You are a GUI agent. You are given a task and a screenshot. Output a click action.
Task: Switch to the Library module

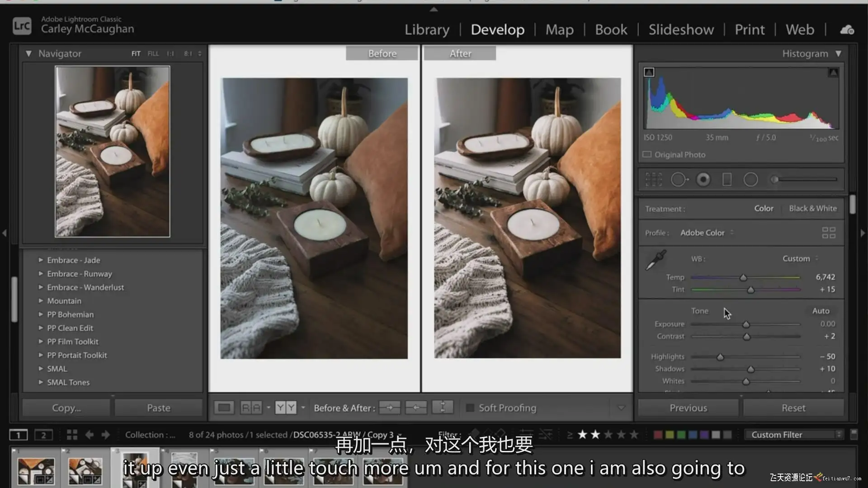coord(427,30)
